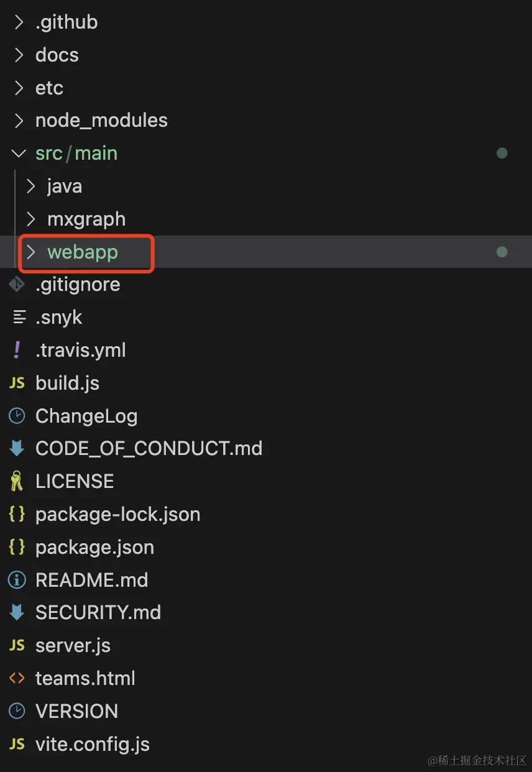532x772 pixels.
Task: Click the braces icon beside package.json
Action: [17, 547]
